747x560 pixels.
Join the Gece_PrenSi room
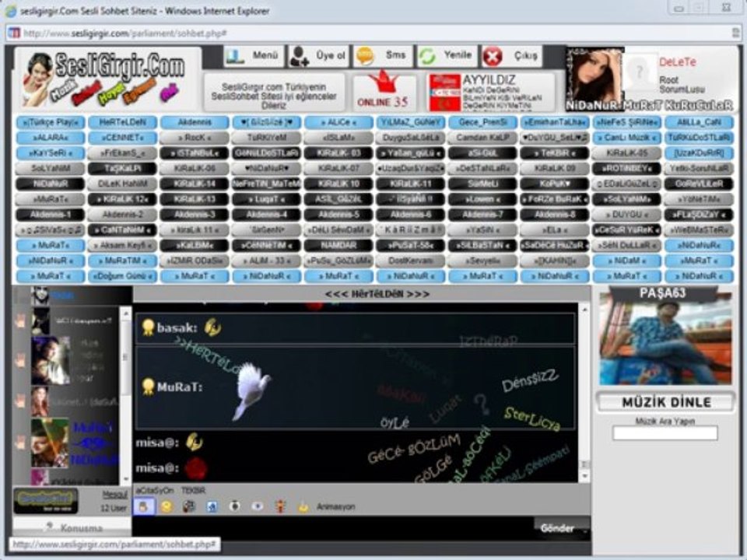coord(482,122)
